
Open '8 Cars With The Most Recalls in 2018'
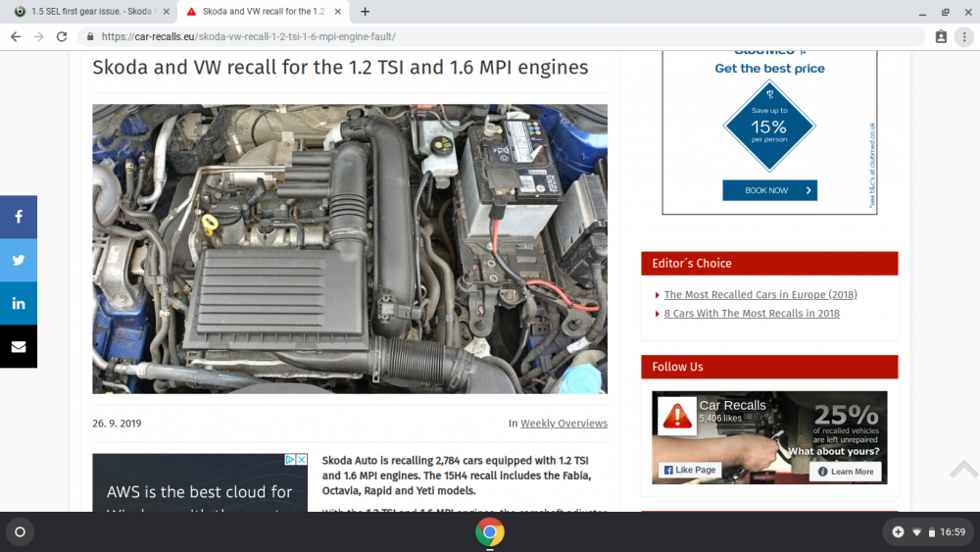(x=752, y=313)
